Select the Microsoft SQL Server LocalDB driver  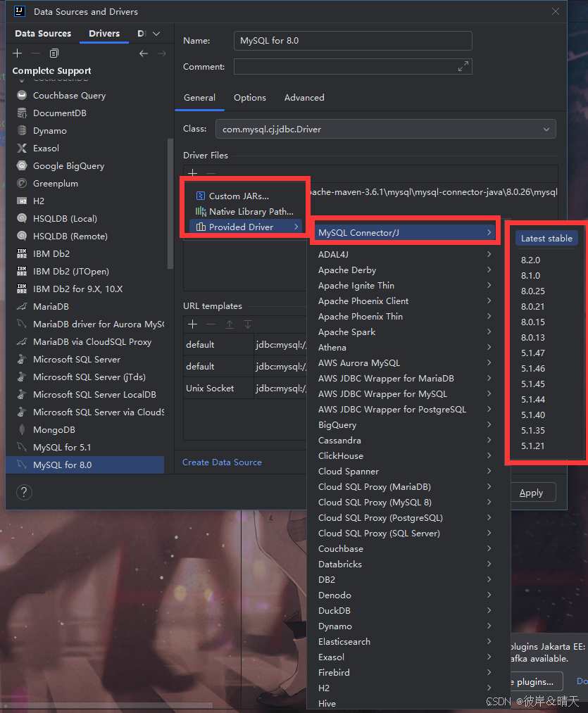click(85, 395)
